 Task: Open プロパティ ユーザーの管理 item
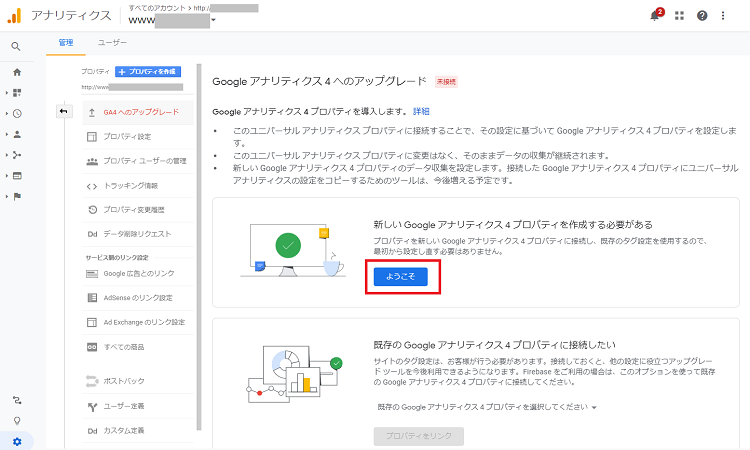138,161
